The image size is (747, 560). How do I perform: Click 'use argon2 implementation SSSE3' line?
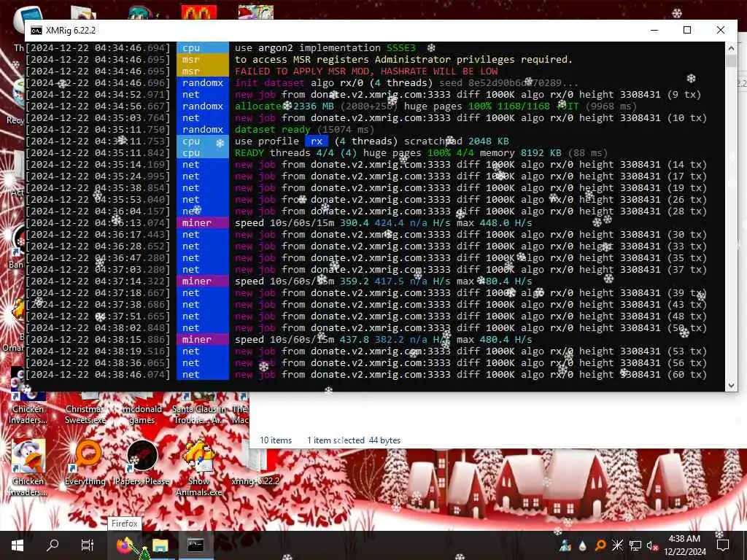[325, 48]
